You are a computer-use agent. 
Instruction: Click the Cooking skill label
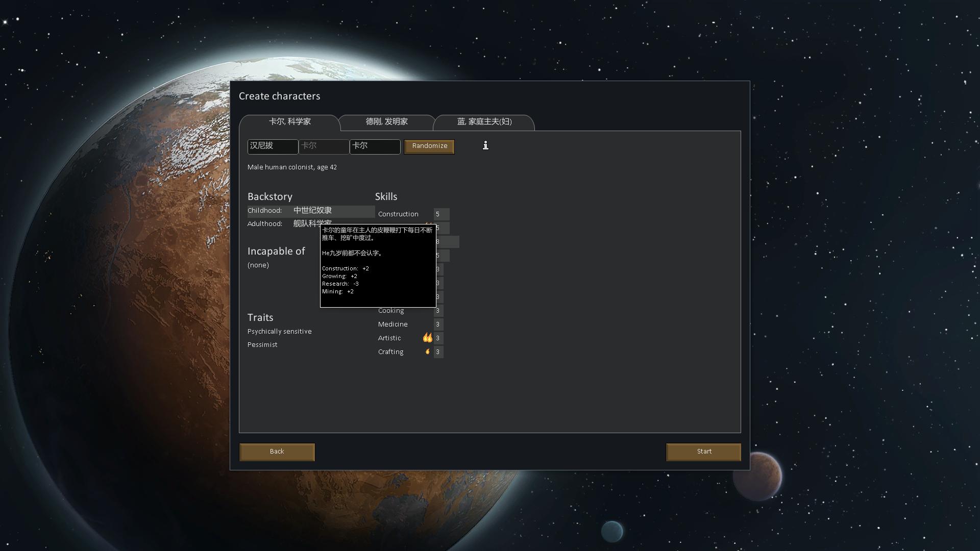point(391,311)
